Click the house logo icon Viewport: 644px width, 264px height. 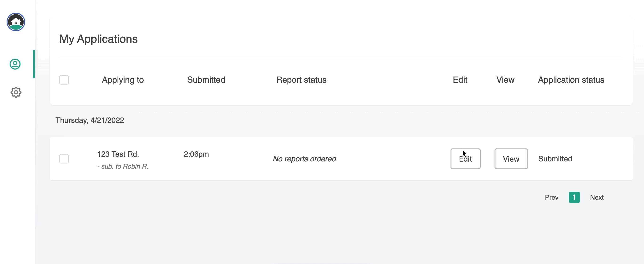pos(16,22)
